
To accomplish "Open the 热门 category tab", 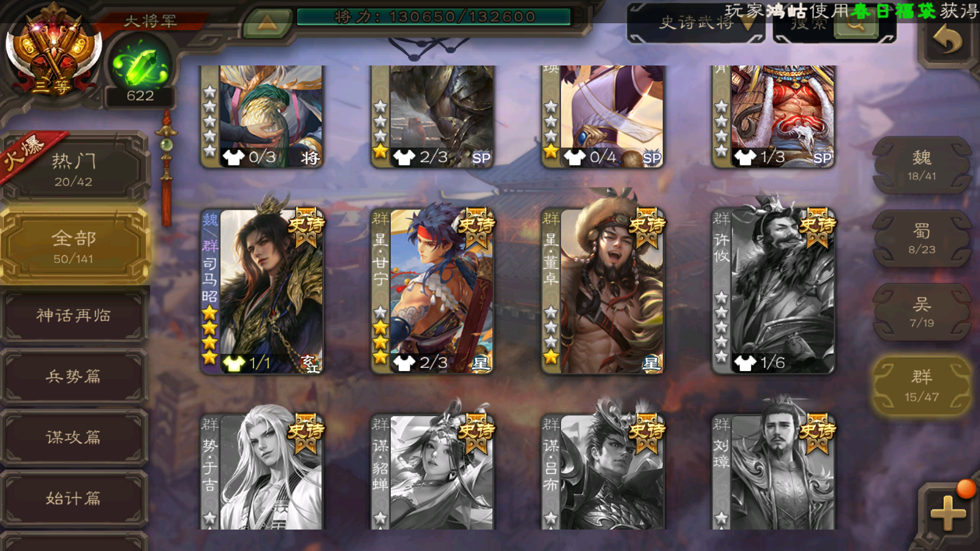I will point(74,170).
